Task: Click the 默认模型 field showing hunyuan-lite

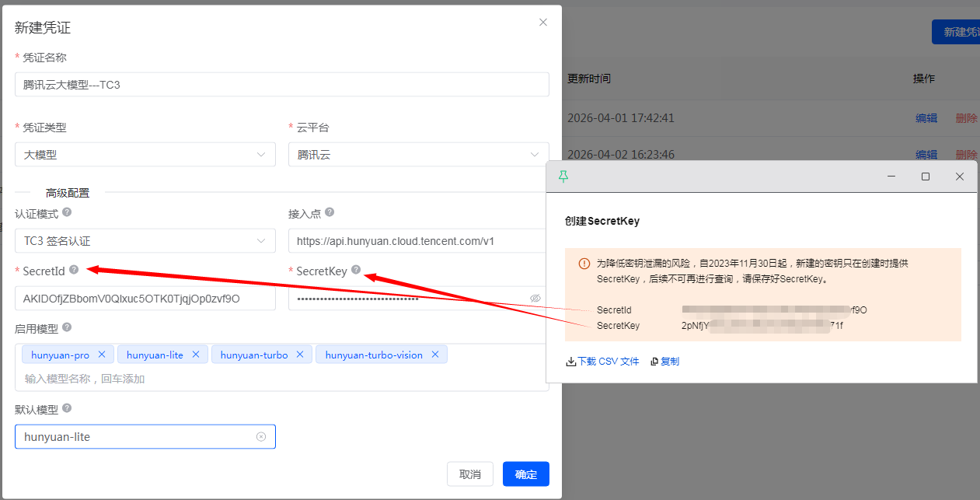Action: point(145,437)
